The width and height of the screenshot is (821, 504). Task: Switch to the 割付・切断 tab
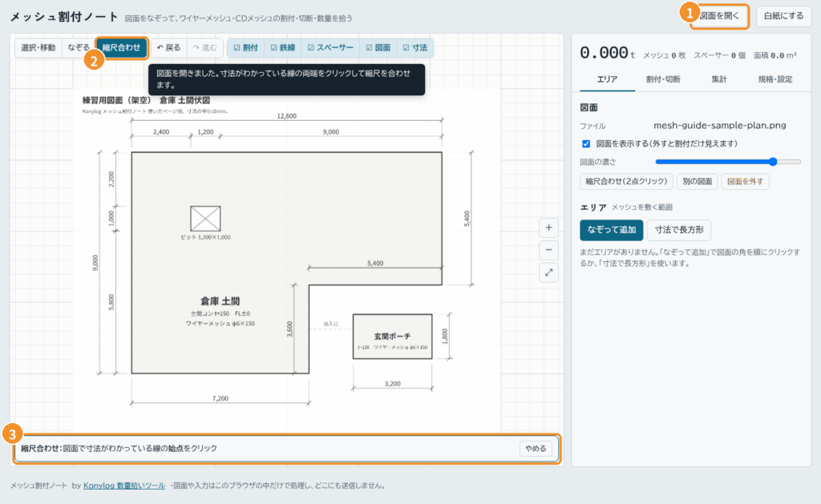[x=663, y=79]
